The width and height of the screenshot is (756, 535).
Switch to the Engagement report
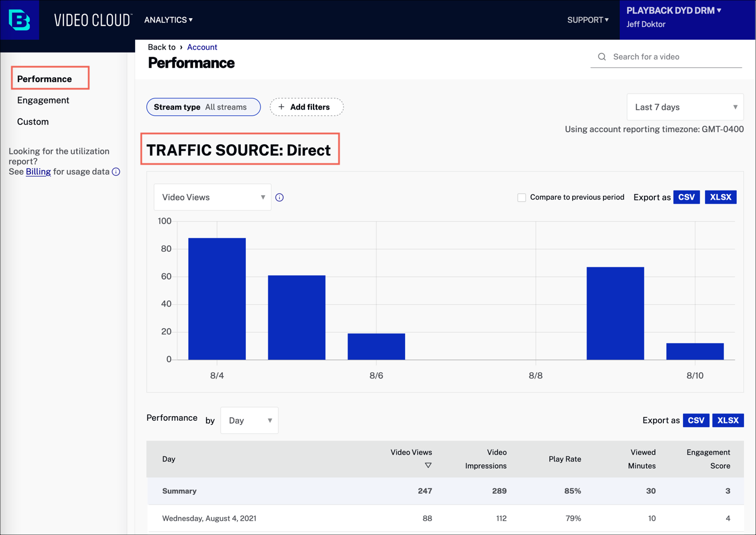pyautogui.click(x=43, y=100)
